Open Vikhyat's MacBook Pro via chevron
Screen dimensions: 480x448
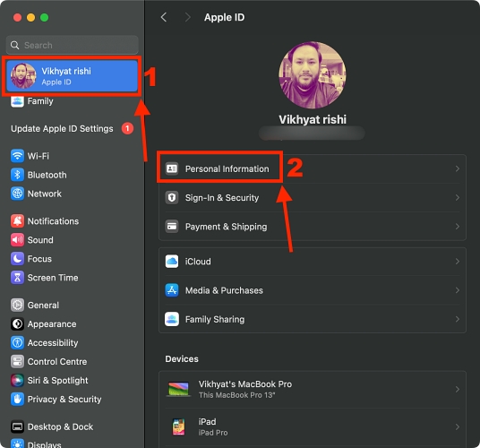[458, 389]
